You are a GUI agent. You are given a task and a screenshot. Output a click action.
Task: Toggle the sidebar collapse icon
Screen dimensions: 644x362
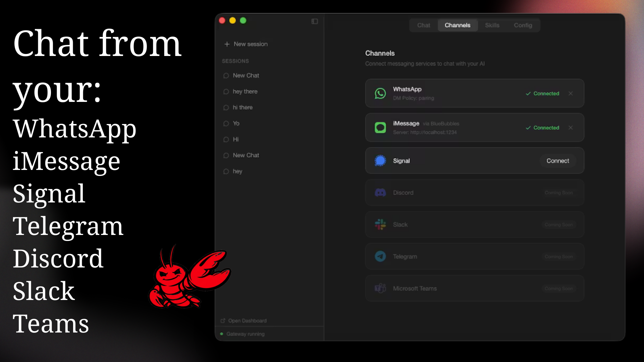coord(314,21)
